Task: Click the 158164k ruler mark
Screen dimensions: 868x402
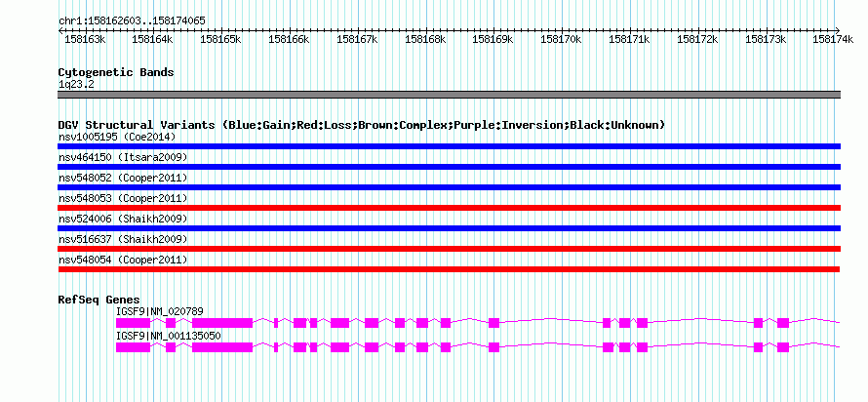Action: point(153,39)
